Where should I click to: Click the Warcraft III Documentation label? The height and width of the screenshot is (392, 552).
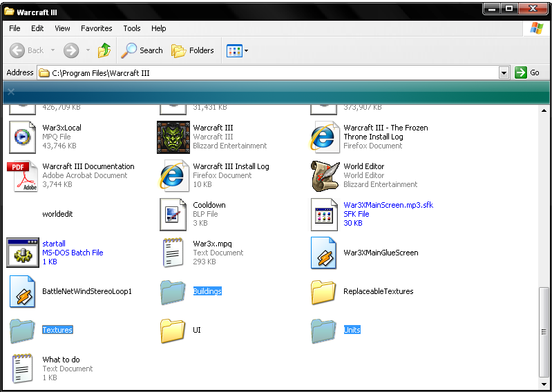[88, 166]
